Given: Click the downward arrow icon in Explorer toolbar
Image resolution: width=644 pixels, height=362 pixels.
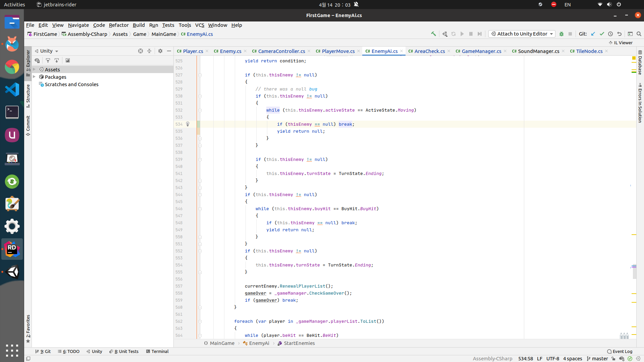Looking at the screenshot, I should [x=57, y=61].
